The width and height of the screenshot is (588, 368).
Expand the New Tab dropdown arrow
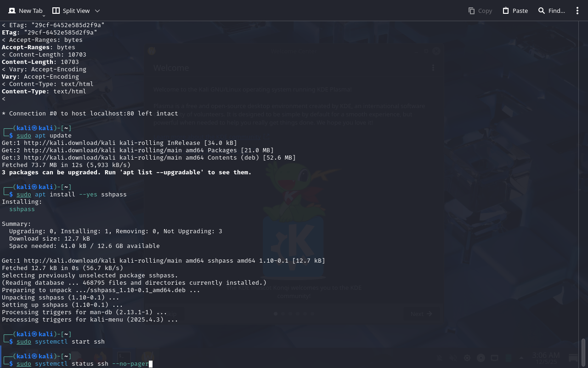(x=44, y=16)
